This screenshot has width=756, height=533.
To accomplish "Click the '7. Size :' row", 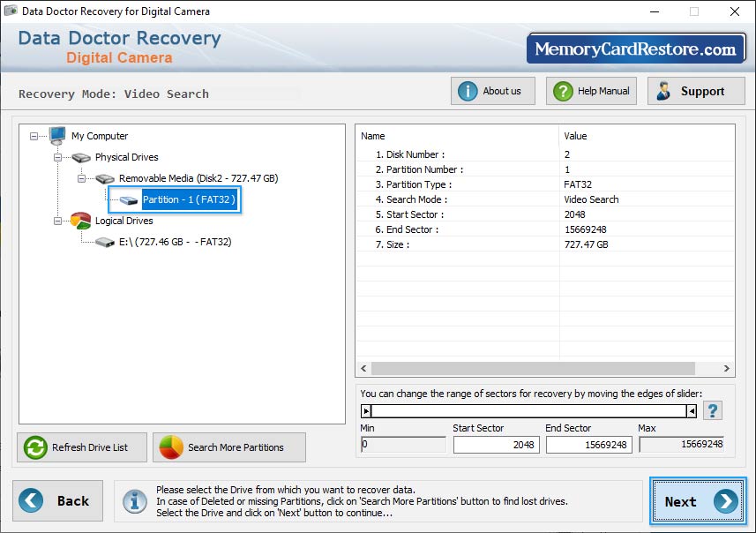I will tap(545, 244).
